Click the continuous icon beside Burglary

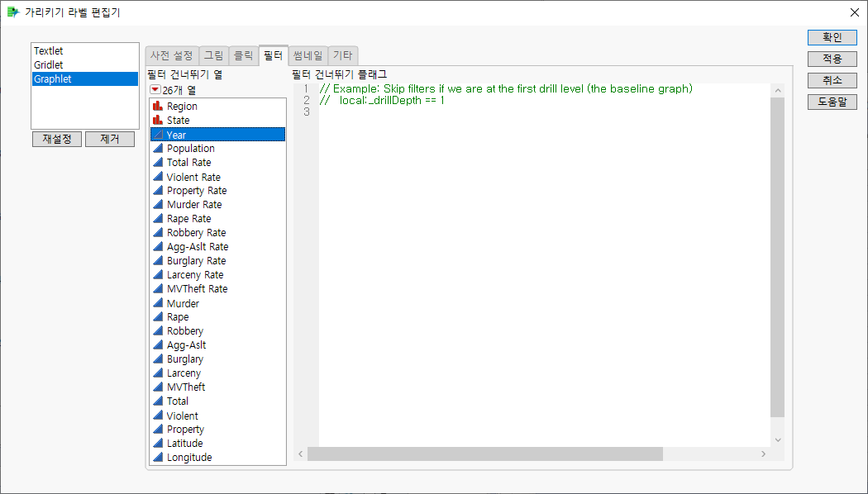pos(158,359)
